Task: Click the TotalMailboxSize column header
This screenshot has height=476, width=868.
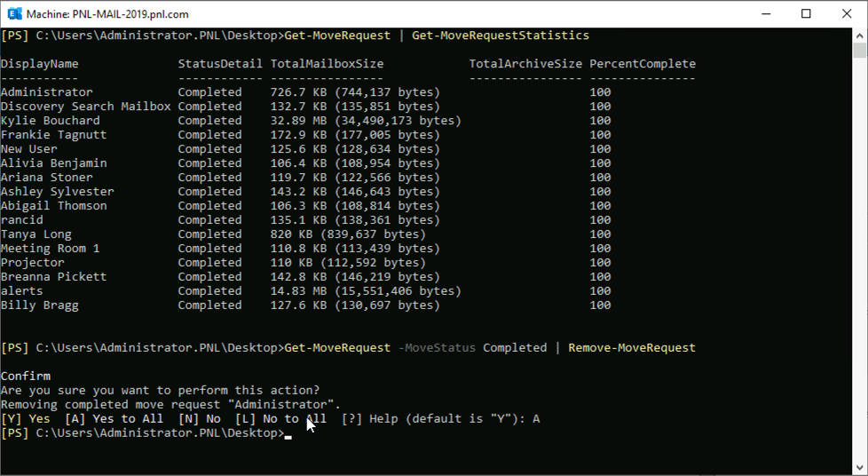Action: (327, 64)
